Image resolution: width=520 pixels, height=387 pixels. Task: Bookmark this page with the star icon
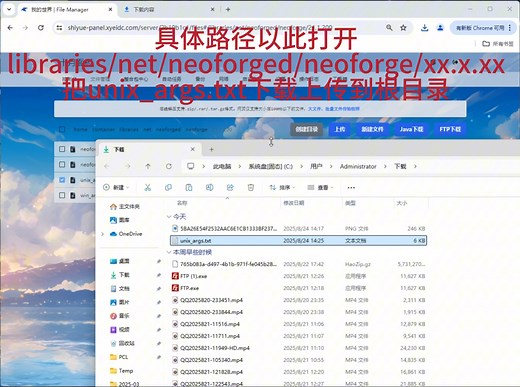(403, 28)
